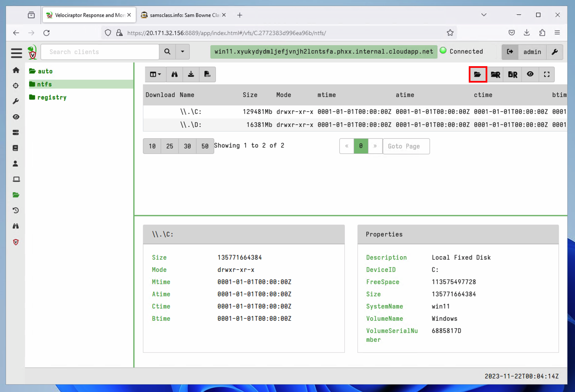
Task: Refresh this directory with open-folder button
Action: point(478,75)
